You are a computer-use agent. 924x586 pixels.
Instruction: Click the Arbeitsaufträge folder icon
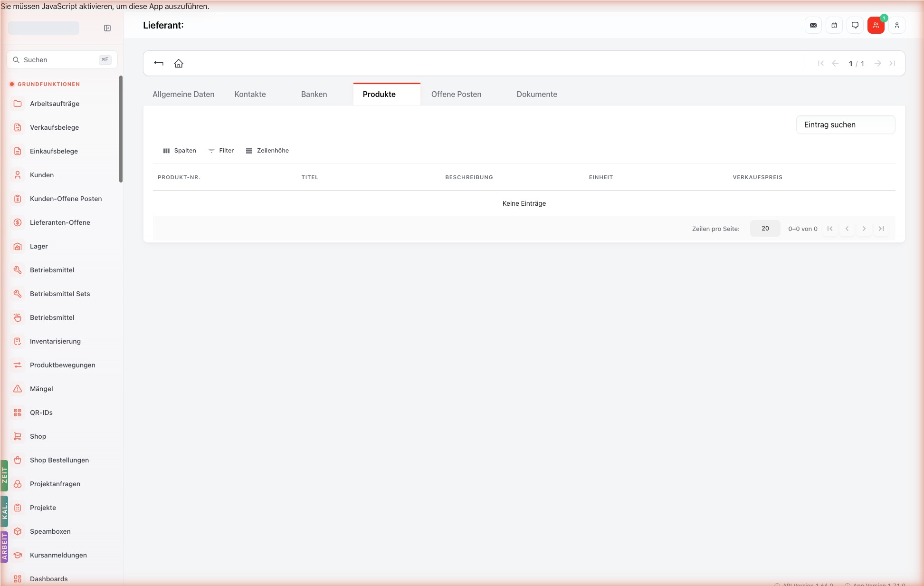tap(18, 104)
